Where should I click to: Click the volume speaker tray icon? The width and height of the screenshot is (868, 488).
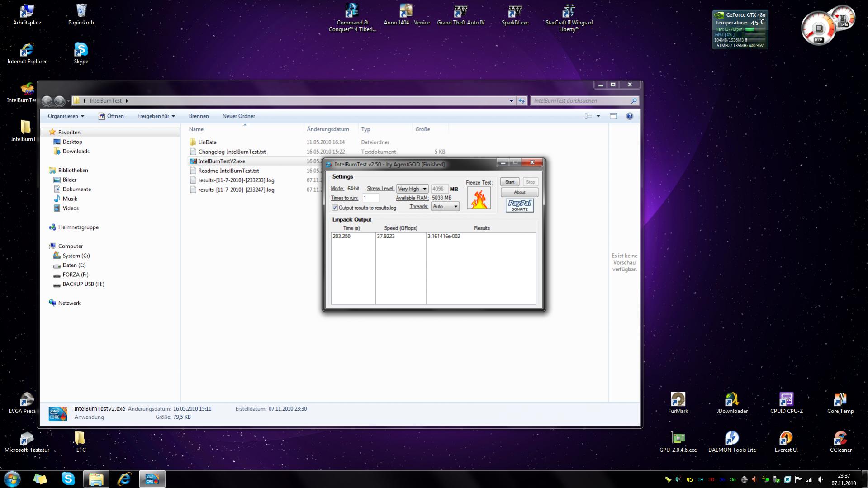[x=820, y=479]
